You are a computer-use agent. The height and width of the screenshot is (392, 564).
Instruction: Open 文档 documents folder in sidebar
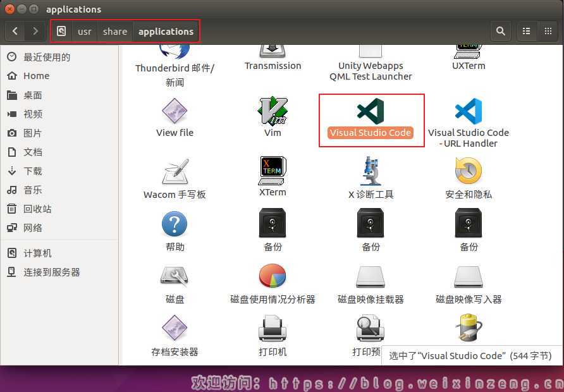click(x=59, y=152)
